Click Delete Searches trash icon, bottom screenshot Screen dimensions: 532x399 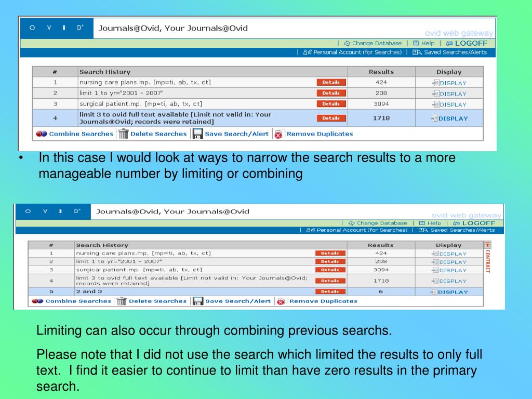coord(122,301)
